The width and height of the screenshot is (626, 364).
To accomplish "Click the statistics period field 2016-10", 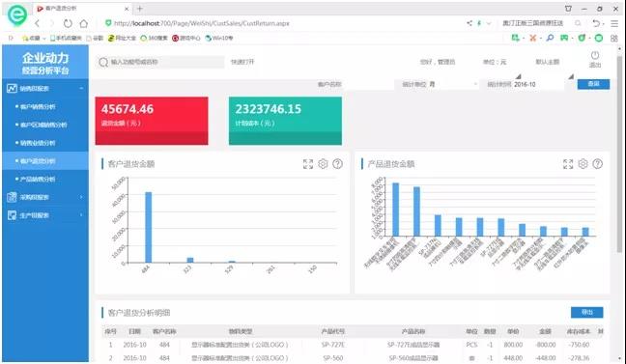I will click(x=538, y=84).
